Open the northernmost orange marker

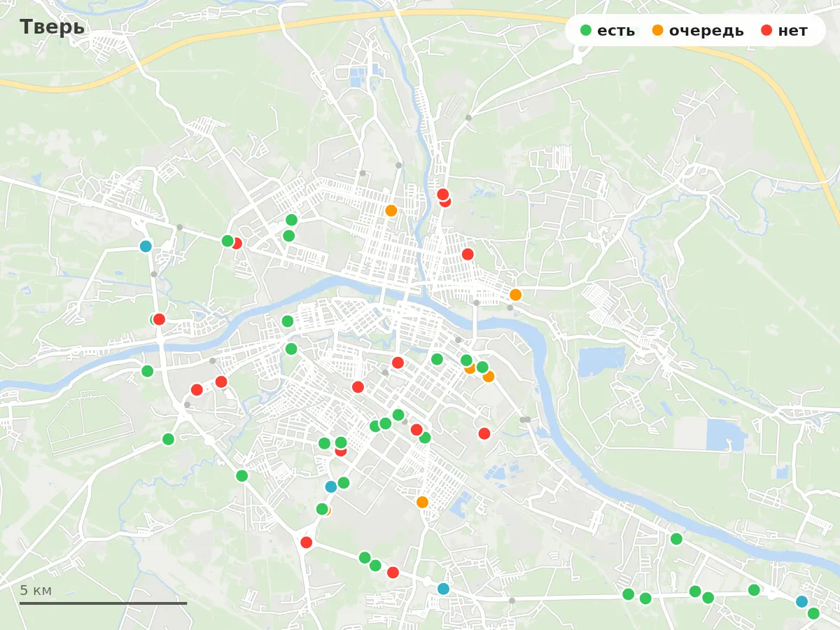[391, 211]
